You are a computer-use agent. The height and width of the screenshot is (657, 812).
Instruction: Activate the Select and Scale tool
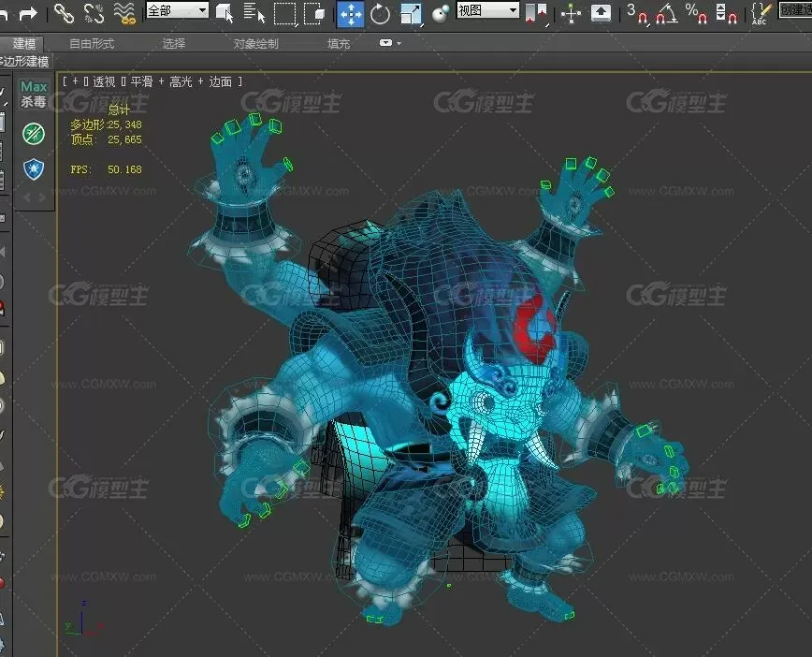click(x=412, y=14)
